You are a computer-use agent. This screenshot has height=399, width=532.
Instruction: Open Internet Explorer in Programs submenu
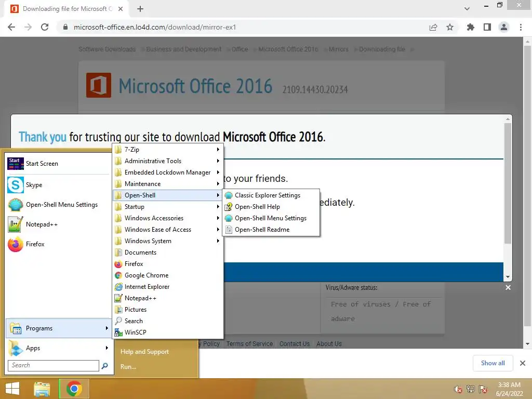tap(168, 287)
